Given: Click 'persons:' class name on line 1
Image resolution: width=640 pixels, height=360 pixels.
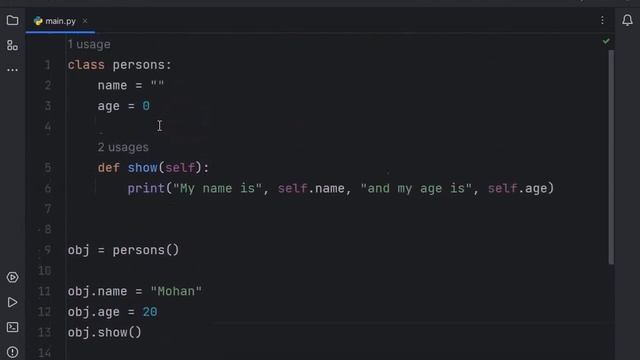Looking at the screenshot, I should point(142,65).
